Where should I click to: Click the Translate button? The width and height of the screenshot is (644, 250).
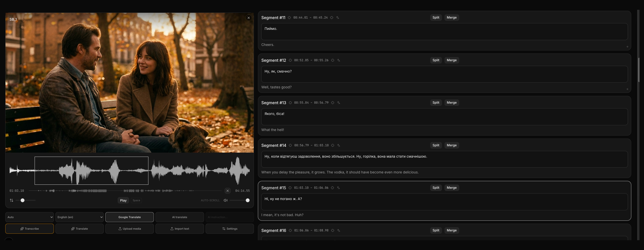point(79,229)
